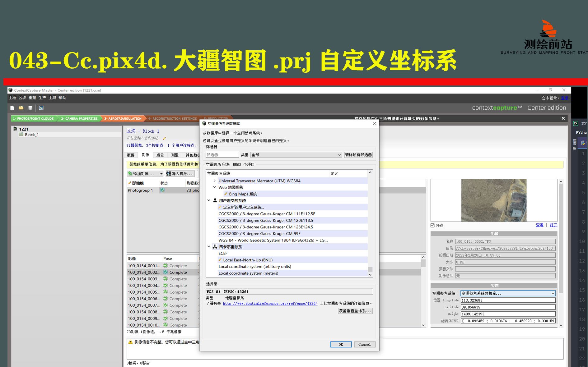Open the 区块 menu
The image size is (588, 367).
pos(22,98)
